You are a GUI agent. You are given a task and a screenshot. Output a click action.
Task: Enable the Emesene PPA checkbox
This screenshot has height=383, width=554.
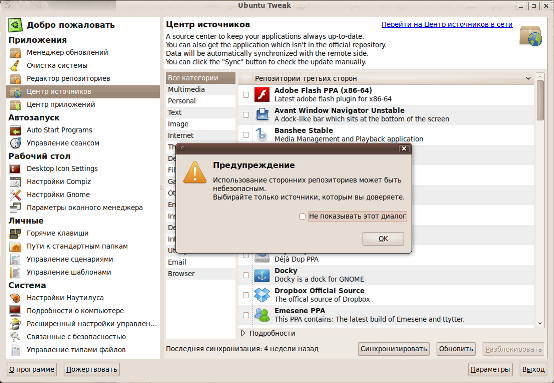click(x=246, y=315)
